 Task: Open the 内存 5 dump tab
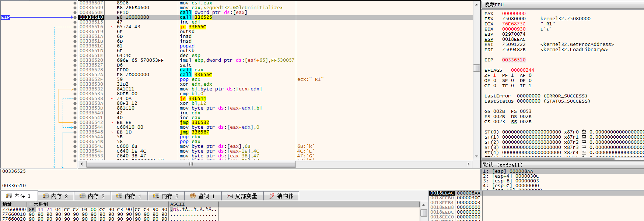coord(166,196)
